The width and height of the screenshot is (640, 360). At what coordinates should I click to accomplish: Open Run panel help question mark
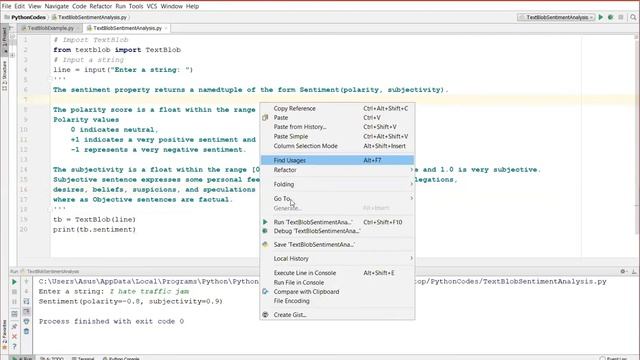(14, 347)
